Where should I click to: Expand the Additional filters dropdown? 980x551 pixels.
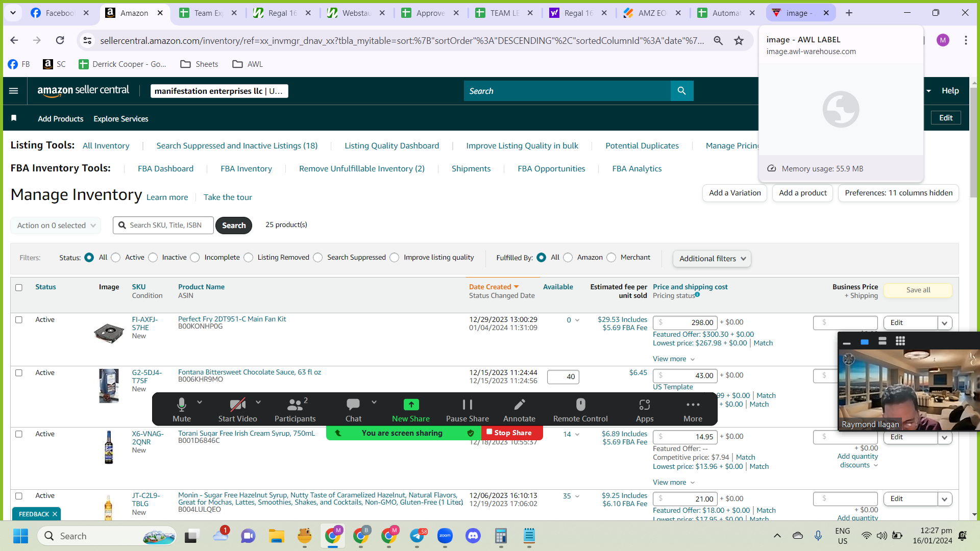tap(712, 259)
